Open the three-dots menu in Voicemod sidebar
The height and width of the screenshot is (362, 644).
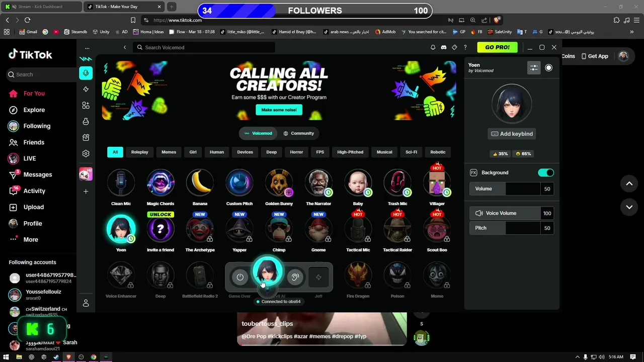click(87, 48)
